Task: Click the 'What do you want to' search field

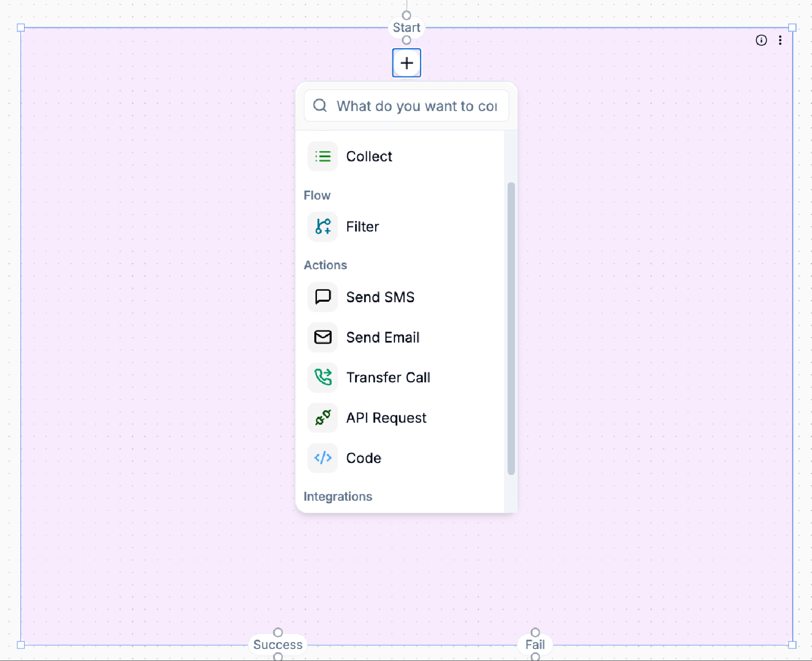Action: click(x=415, y=106)
